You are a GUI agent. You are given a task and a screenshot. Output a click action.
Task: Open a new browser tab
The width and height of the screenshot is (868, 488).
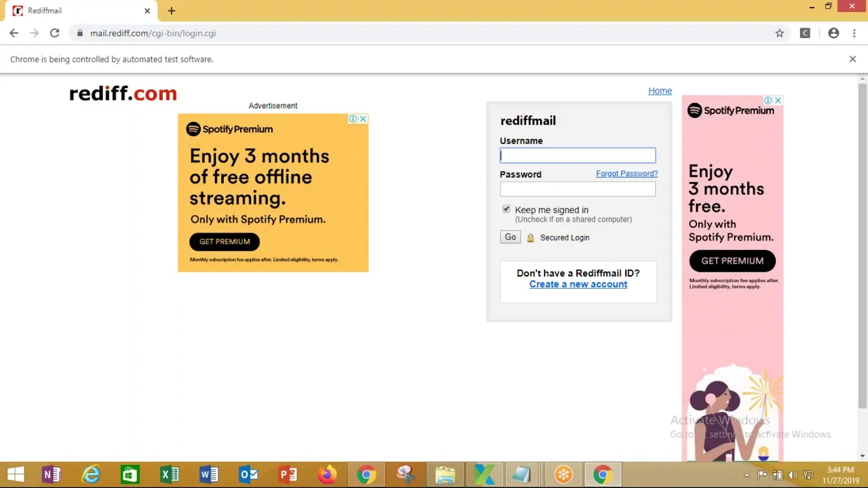click(172, 11)
